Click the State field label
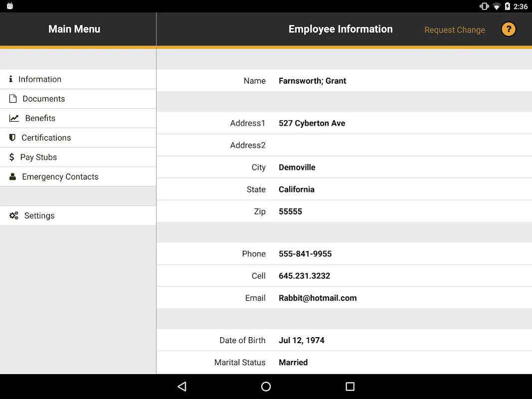 [x=256, y=190]
